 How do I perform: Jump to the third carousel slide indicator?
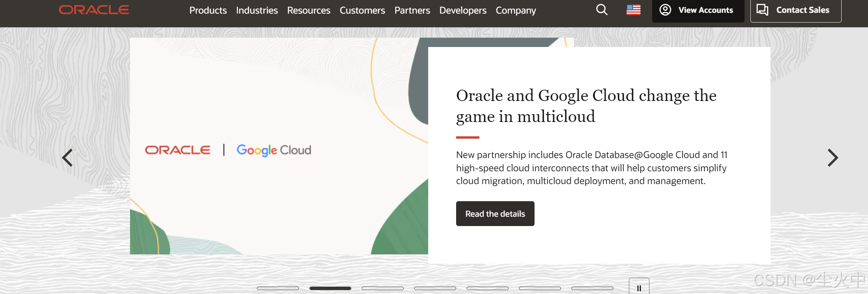pyautogui.click(x=383, y=288)
